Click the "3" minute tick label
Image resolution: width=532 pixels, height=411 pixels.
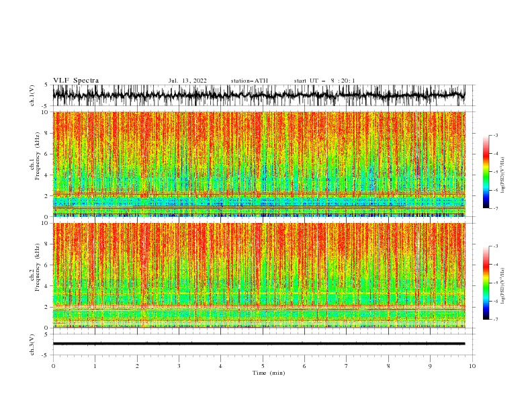click(179, 366)
